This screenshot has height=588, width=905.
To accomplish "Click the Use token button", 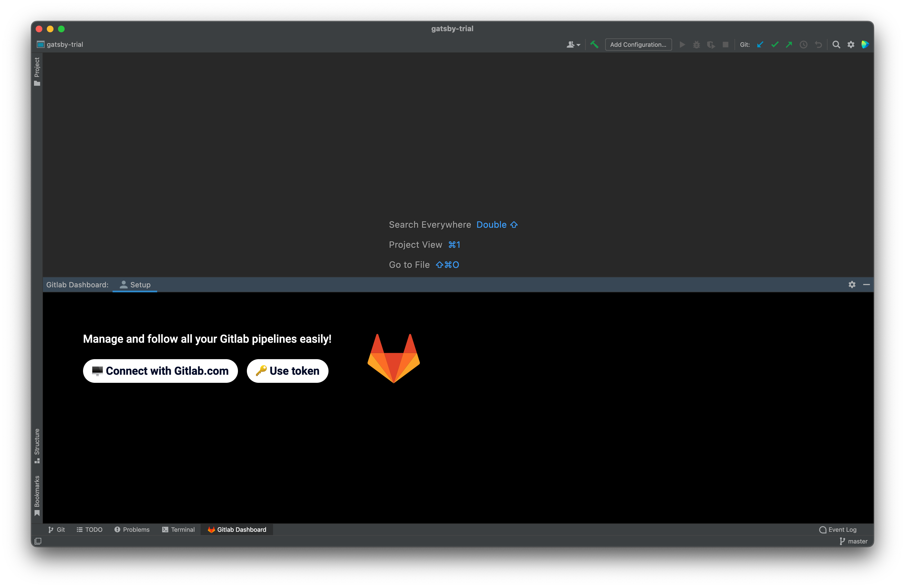I will click(288, 371).
